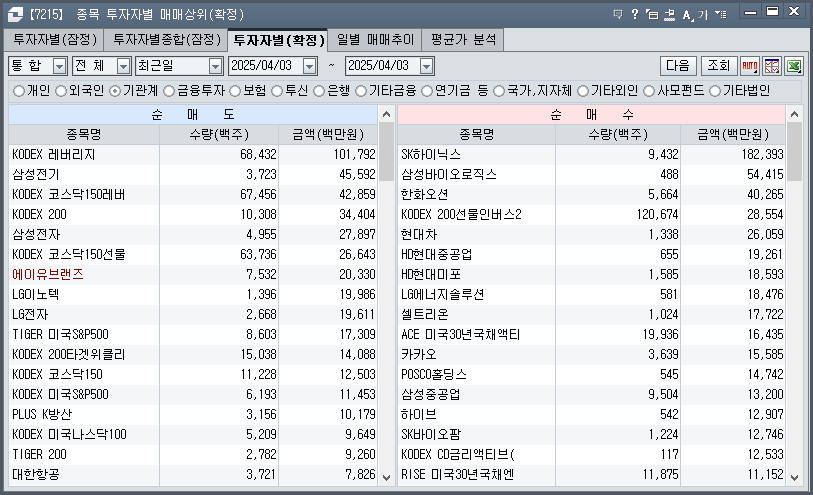Open the speech bubble memo icon
Image resolution: width=813 pixels, height=495 pixels.
click(618, 15)
